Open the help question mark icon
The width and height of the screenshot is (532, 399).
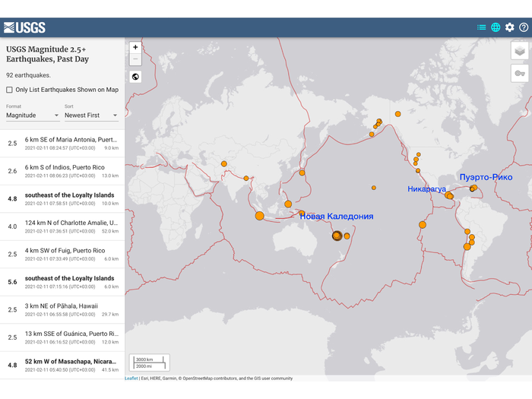(524, 27)
